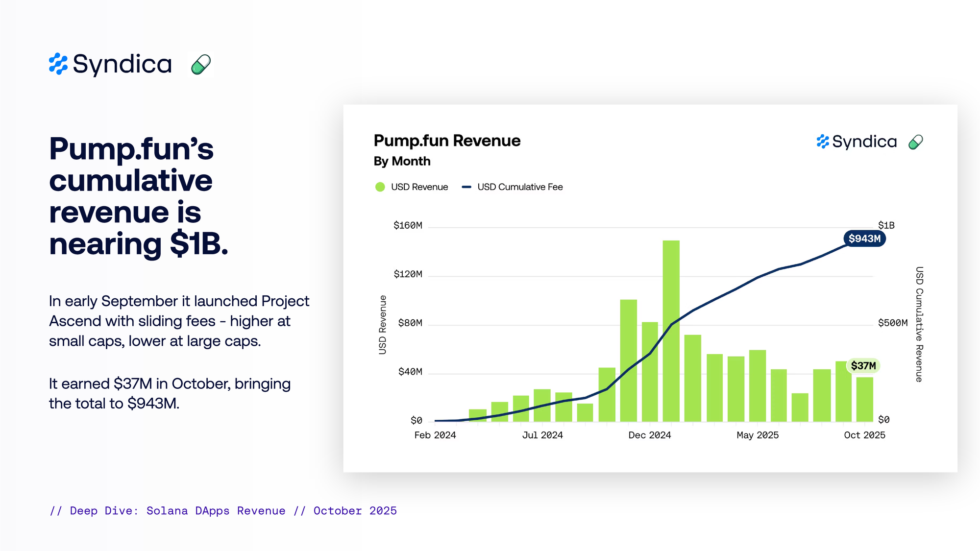Click the Pump.fun Revenue chart title
Screen dimensions: 980x551
point(446,141)
